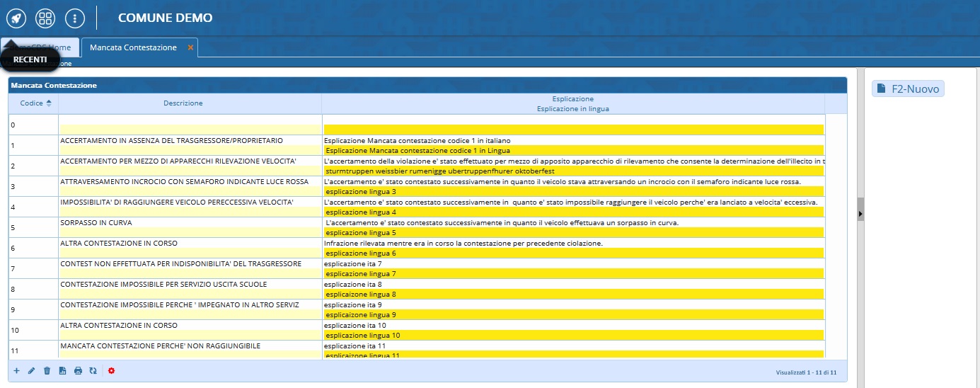Export table with the document chart icon
The image size is (980, 388).
(x=62, y=370)
